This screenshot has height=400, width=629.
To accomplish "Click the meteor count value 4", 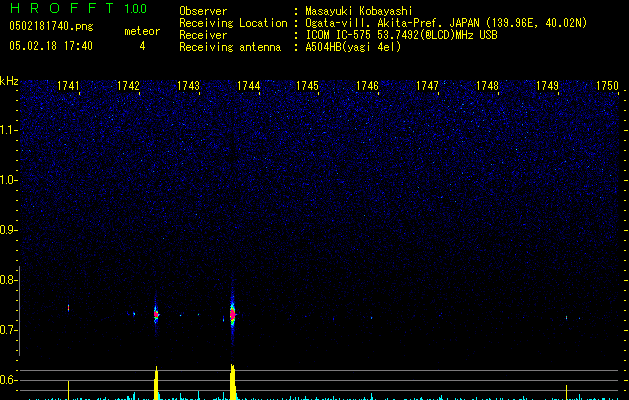I will tap(142, 46).
